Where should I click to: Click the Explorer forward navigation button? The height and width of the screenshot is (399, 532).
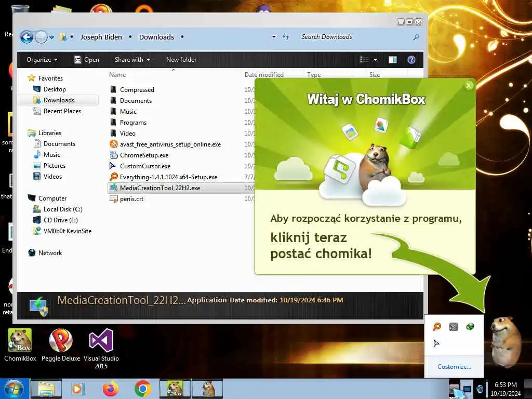tap(41, 37)
